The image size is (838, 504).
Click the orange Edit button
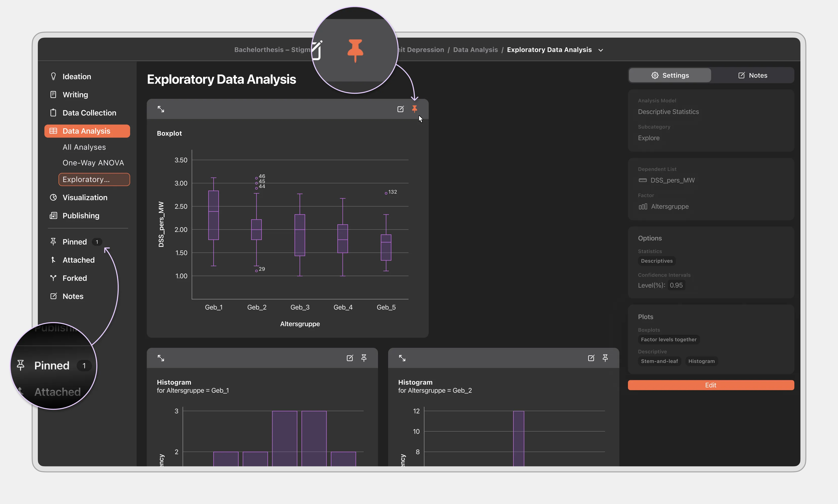point(711,385)
